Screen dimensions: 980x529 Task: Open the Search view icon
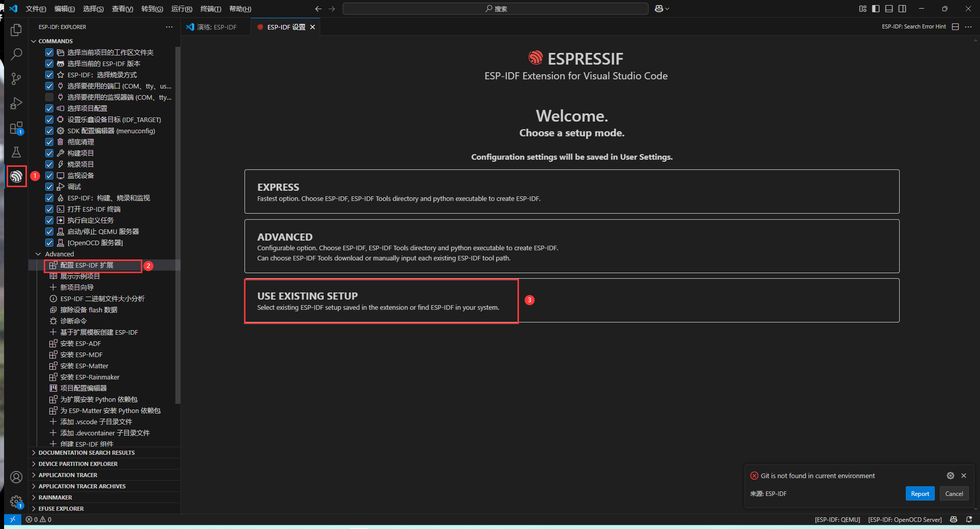[16, 54]
